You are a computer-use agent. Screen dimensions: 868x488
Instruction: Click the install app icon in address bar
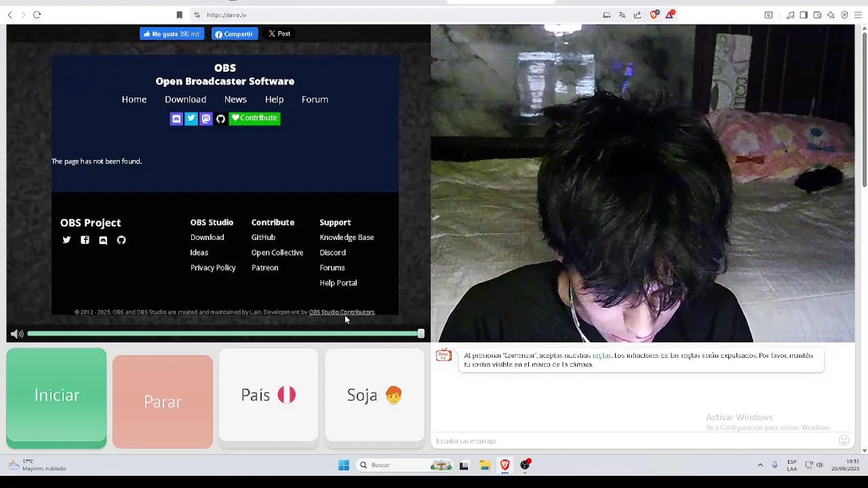(607, 15)
